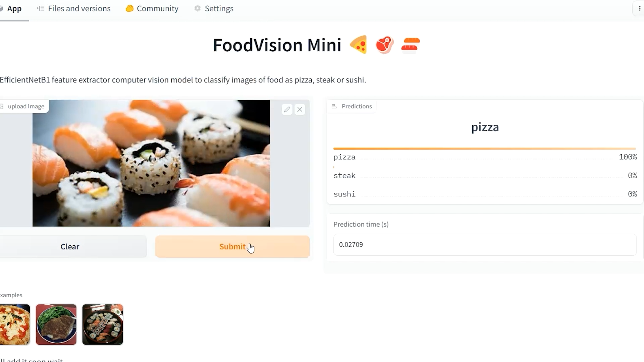
Task: Click the Settings gear icon
Action: (198, 9)
